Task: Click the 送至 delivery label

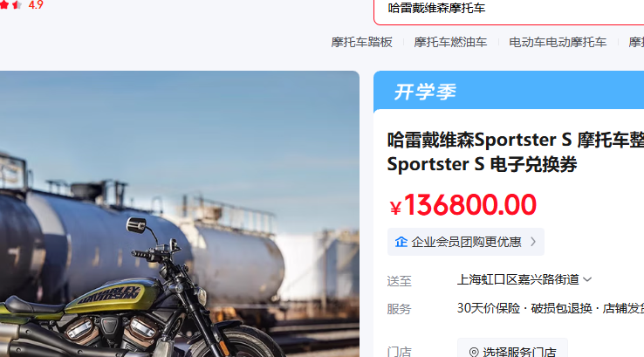Action: pos(399,281)
